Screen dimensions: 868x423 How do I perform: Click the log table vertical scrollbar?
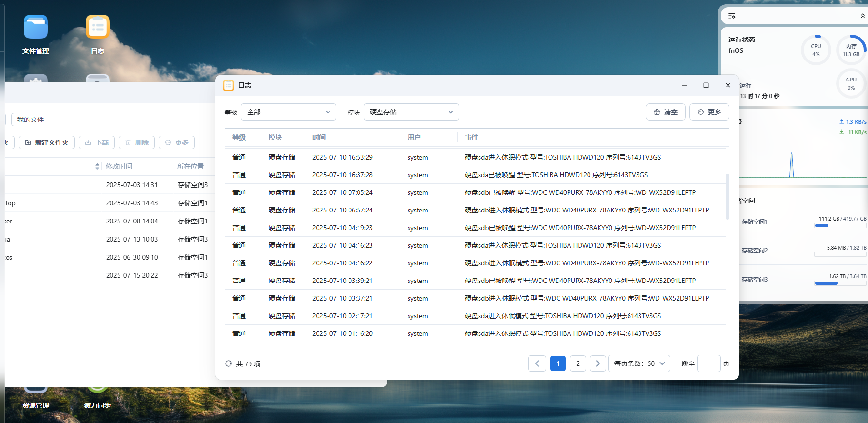727,196
